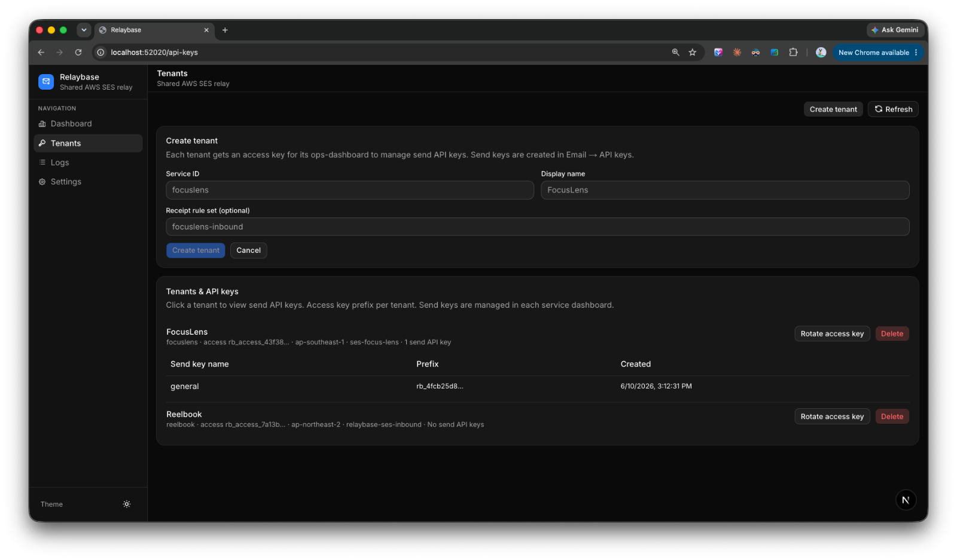Screen dimensions: 957x560
Task: Click the Relaybase mail logo icon
Action: coord(46,82)
